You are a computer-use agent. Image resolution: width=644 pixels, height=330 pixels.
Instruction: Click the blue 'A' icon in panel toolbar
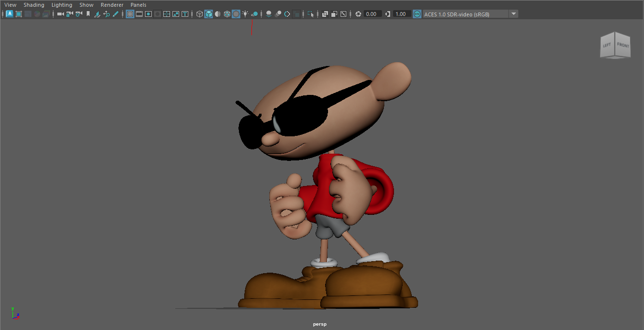(x=10, y=14)
